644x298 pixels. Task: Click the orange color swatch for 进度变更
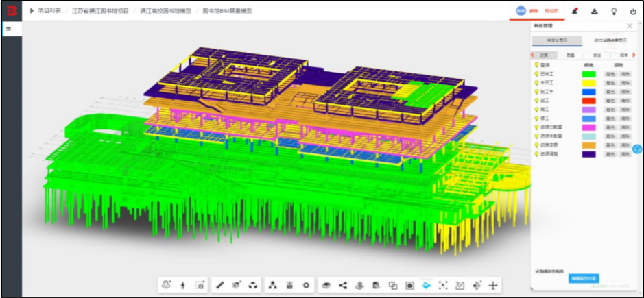tap(588, 145)
